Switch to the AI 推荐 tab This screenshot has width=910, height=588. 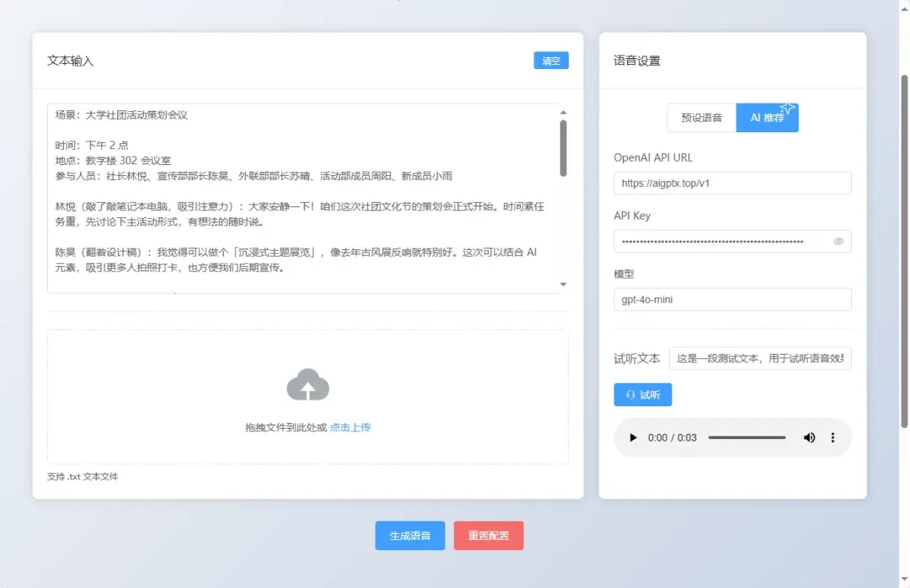(x=767, y=118)
